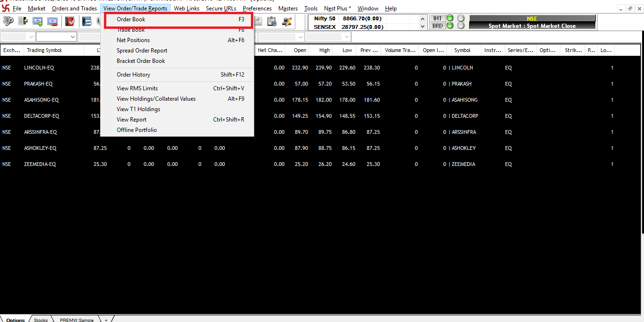Click the blue book toolbar icon
Viewport: 644px width, 322px height.
pyautogui.click(x=87, y=21)
